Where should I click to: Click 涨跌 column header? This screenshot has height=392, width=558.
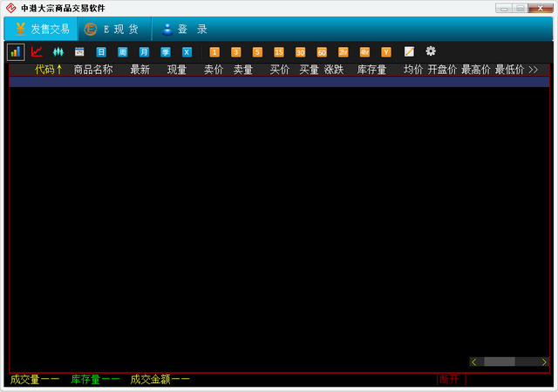(334, 70)
